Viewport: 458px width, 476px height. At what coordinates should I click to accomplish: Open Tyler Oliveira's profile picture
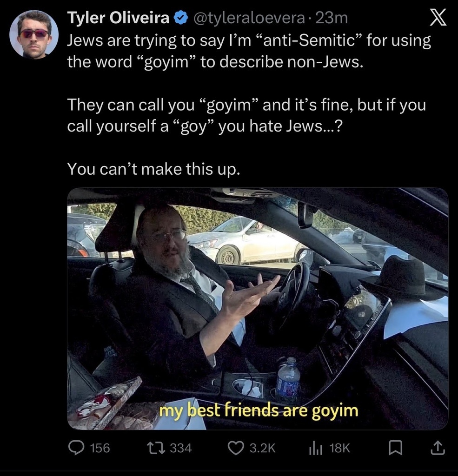34,34
